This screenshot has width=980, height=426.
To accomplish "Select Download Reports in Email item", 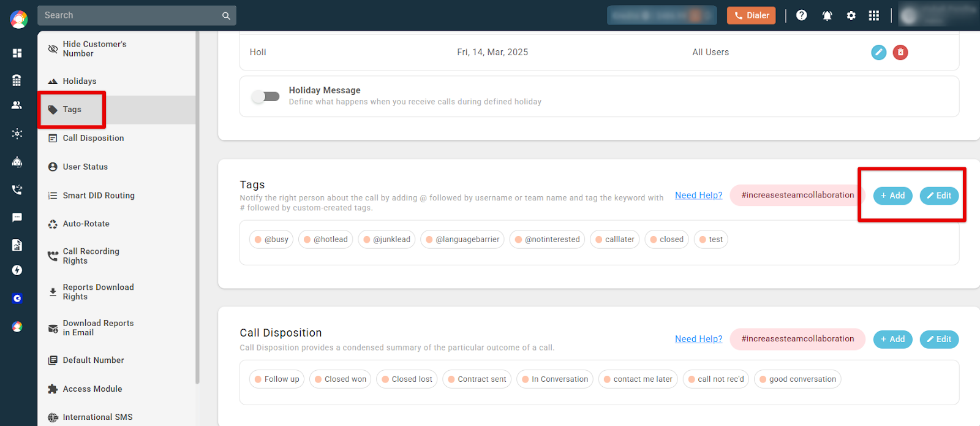I will pyautogui.click(x=116, y=328).
